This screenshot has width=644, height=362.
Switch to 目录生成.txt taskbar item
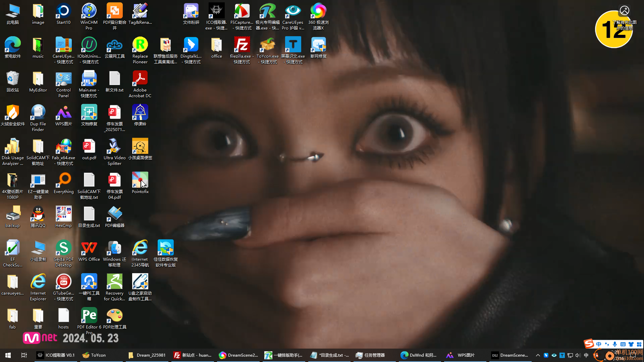click(x=329, y=355)
